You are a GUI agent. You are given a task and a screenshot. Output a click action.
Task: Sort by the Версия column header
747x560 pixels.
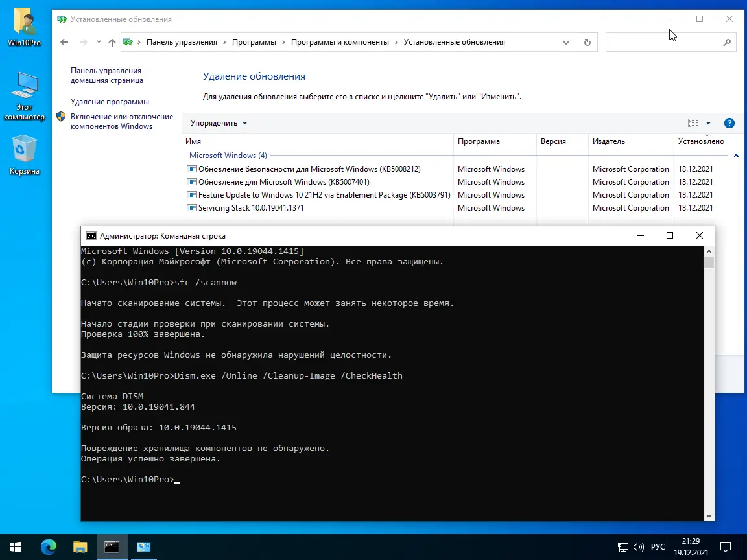[x=563, y=141]
